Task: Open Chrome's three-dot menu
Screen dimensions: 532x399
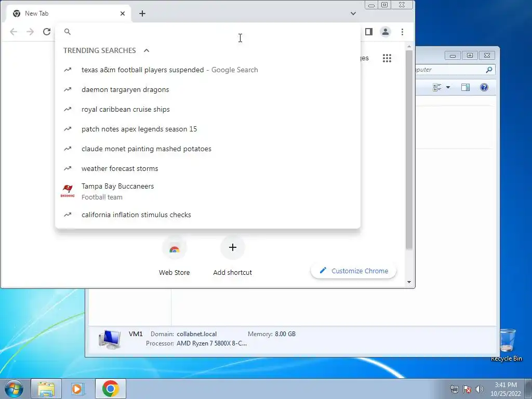Action: (x=402, y=32)
